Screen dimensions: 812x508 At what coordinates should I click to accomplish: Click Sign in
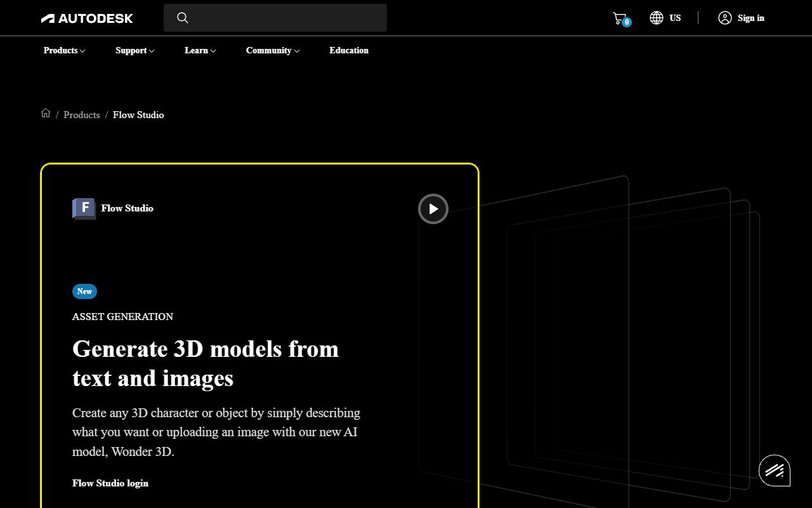click(x=750, y=18)
